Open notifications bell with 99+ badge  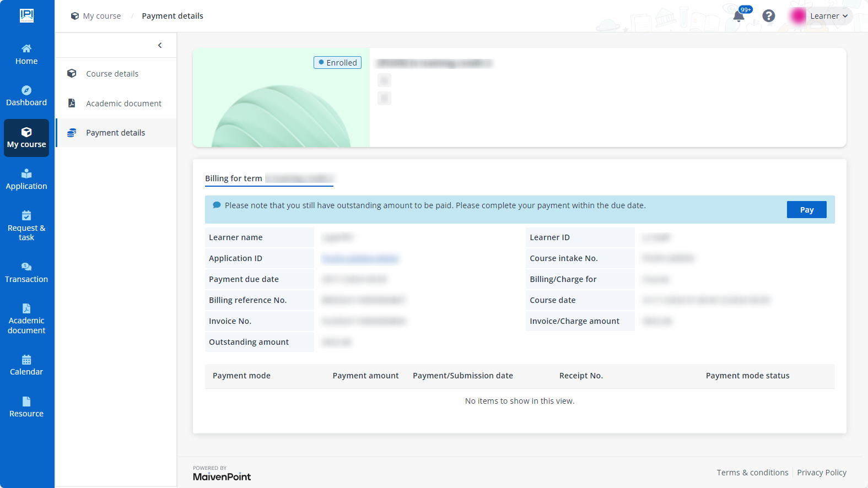pyautogui.click(x=739, y=16)
